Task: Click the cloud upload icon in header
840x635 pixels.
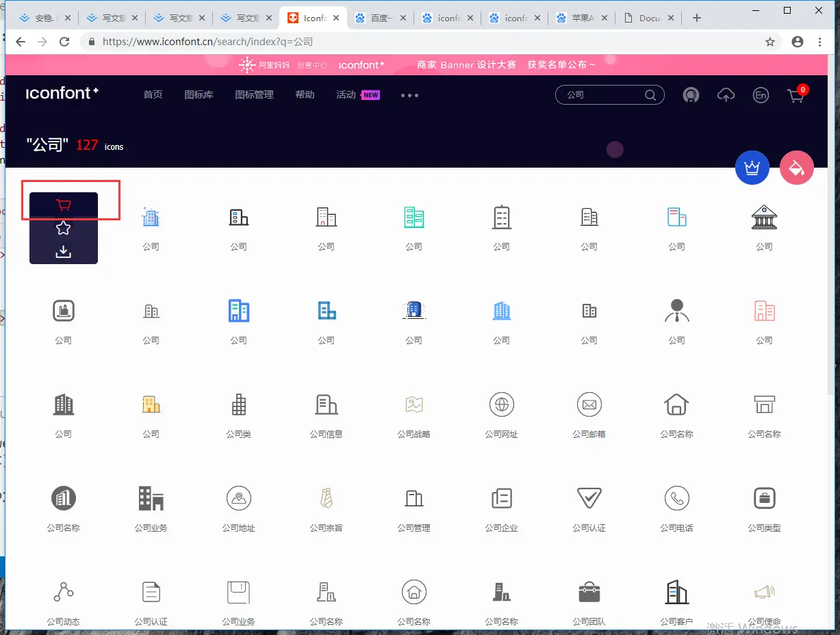Action: [x=726, y=95]
